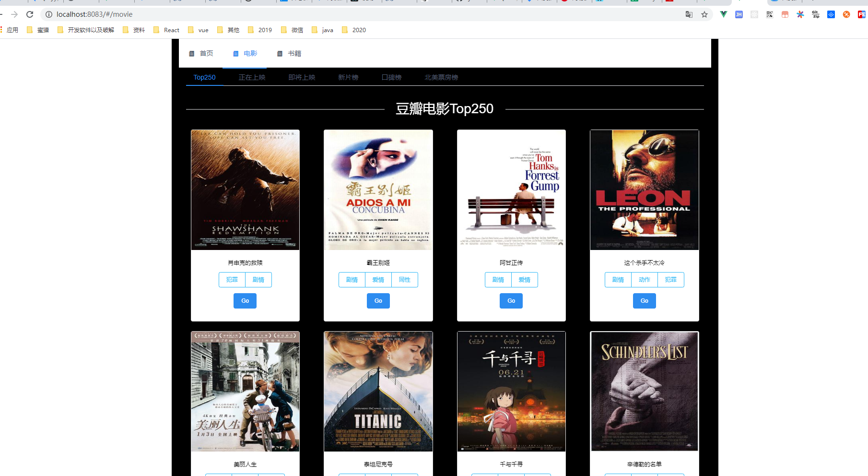Click the 首页 menu icon
Viewport: 868px width, 476px height.
pyautogui.click(x=192, y=54)
